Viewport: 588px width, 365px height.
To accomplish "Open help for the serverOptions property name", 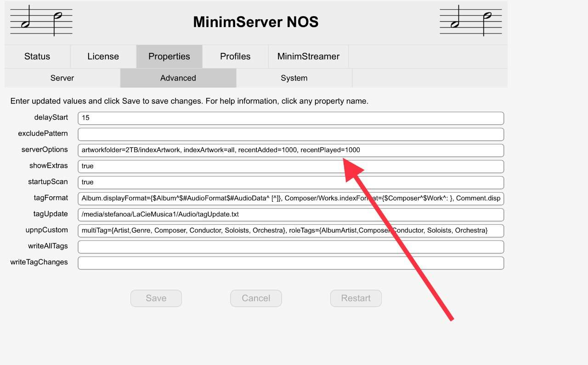I will pyautogui.click(x=45, y=150).
